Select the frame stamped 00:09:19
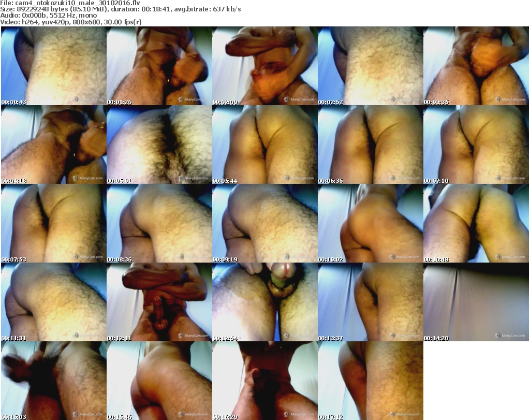This screenshot has width=530, height=420. [264, 223]
